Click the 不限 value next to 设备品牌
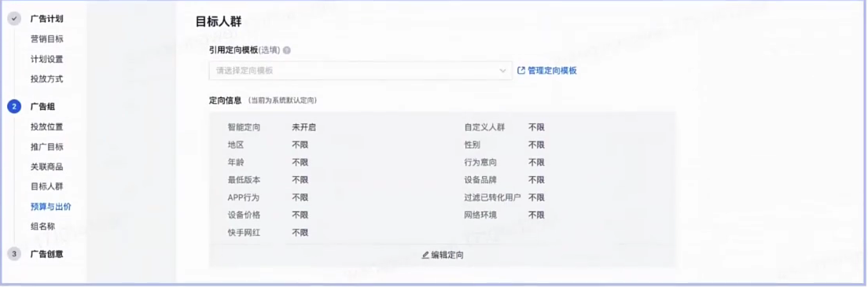 tap(536, 180)
